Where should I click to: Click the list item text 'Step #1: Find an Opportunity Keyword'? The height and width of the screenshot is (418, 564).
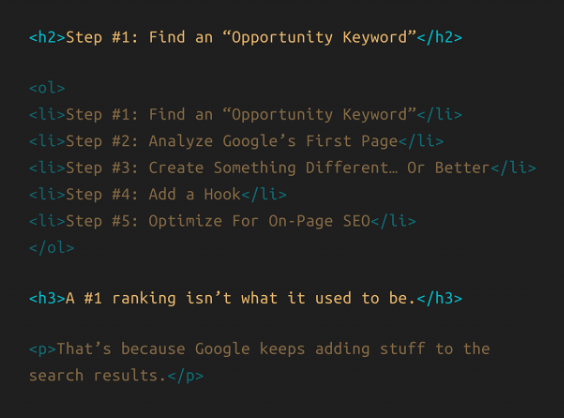click(x=241, y=115)
